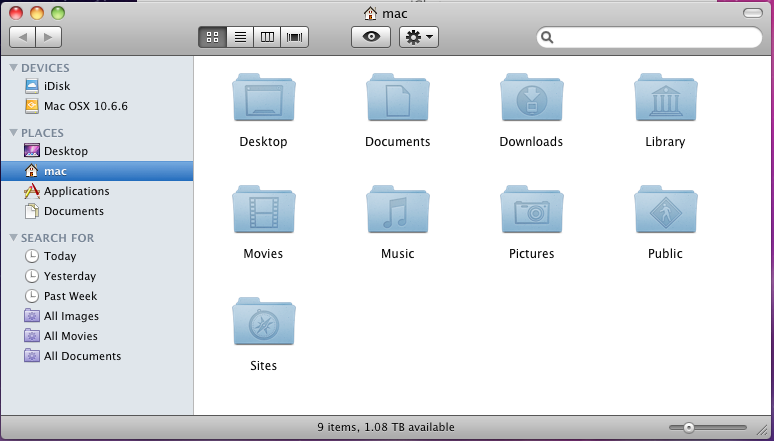Image resolution: width=774 pixels, height=441 pixels.
Task: Open the Movies folder icon
Action: coord(264,210)
